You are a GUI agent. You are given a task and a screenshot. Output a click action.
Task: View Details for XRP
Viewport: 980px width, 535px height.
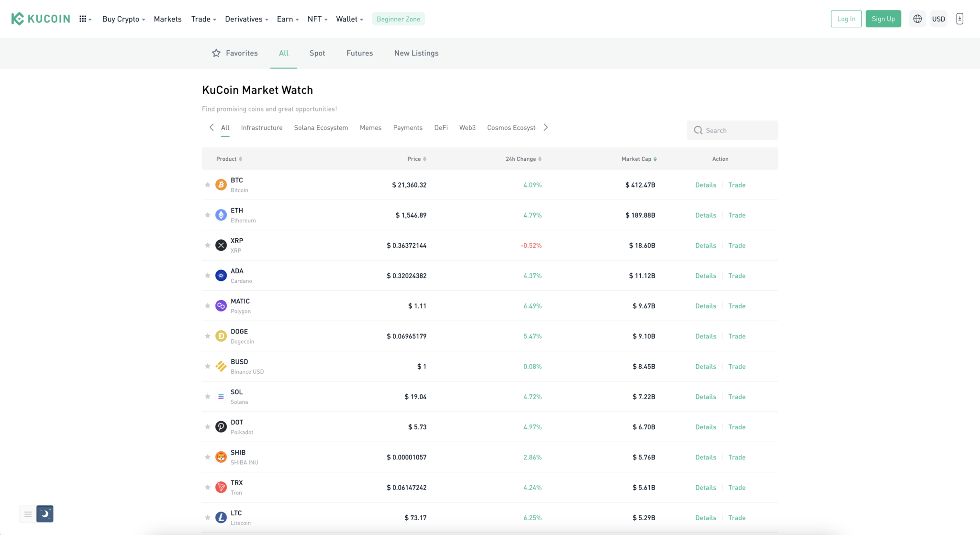point(705,245)
